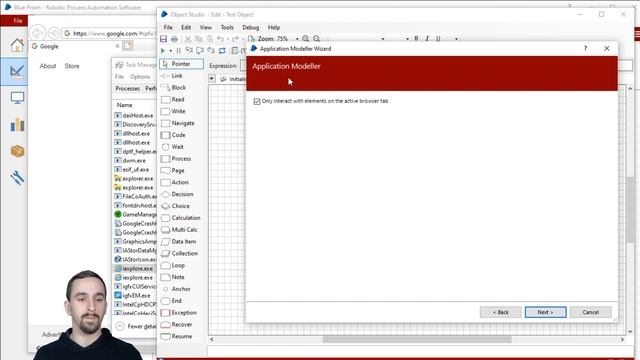Toggle italic formatting in Object Studio
The height and width of the screenshot is (360, 640).
427,39
